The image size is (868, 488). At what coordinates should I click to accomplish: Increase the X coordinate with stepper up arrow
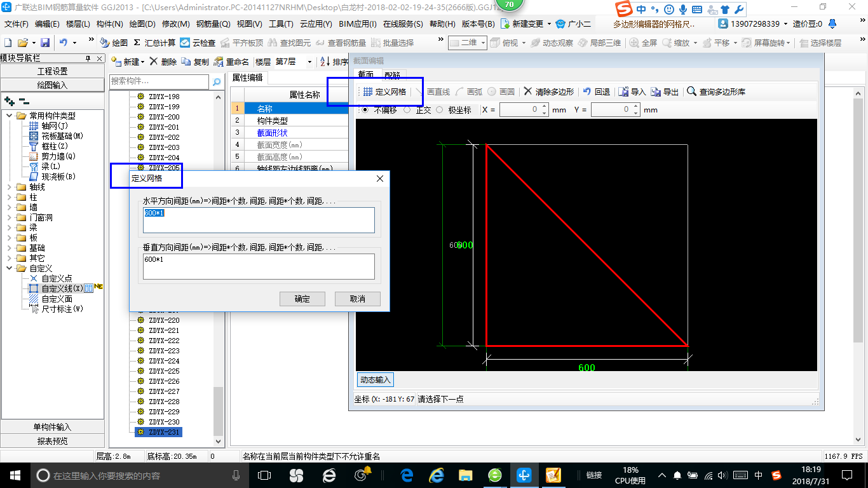point(545,107)
